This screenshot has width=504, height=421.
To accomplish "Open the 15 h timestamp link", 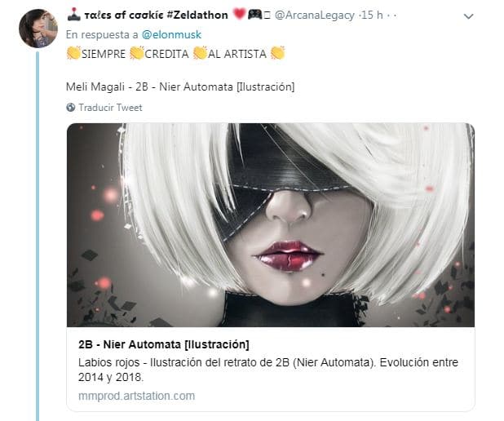I will pos(372,15).
